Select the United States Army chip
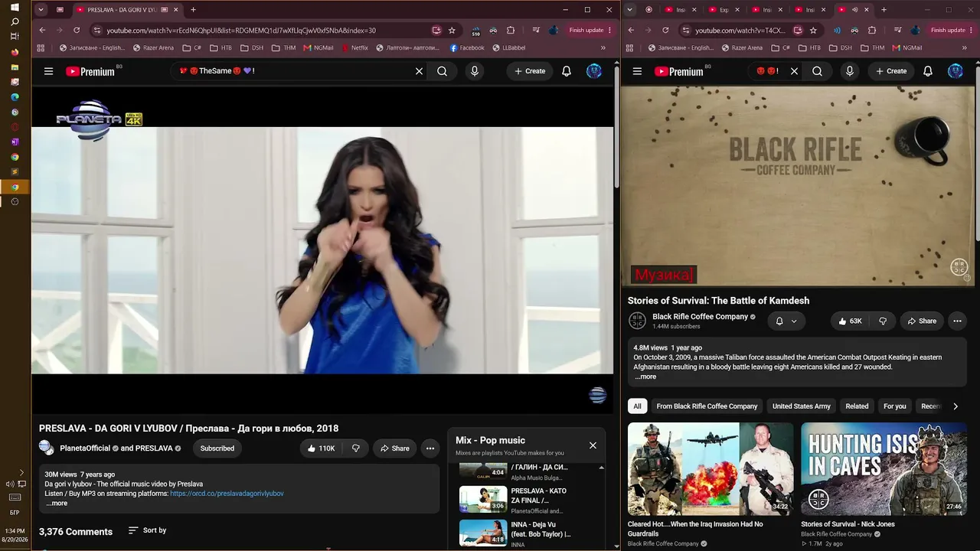The image size is (980, 551). point(802,406)
